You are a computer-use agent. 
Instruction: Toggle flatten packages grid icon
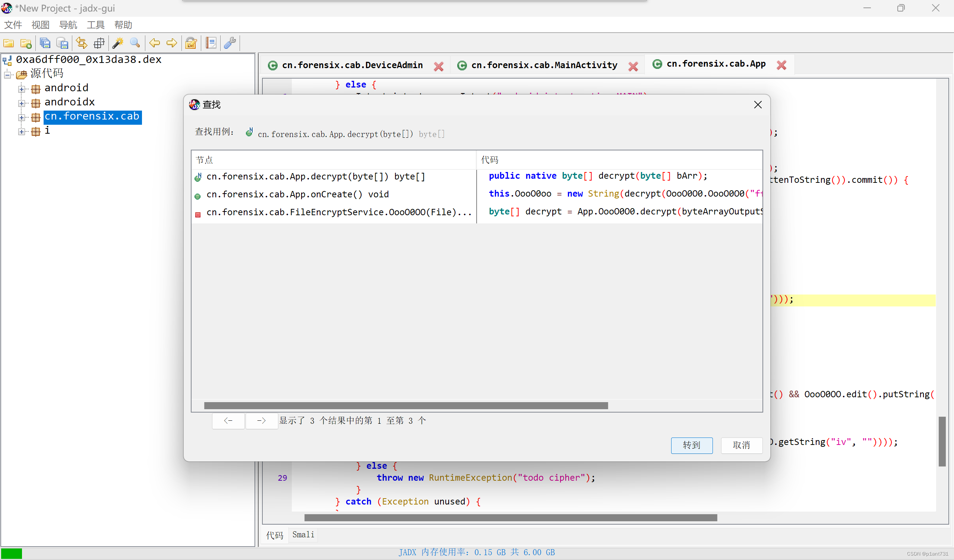point(99,43)
